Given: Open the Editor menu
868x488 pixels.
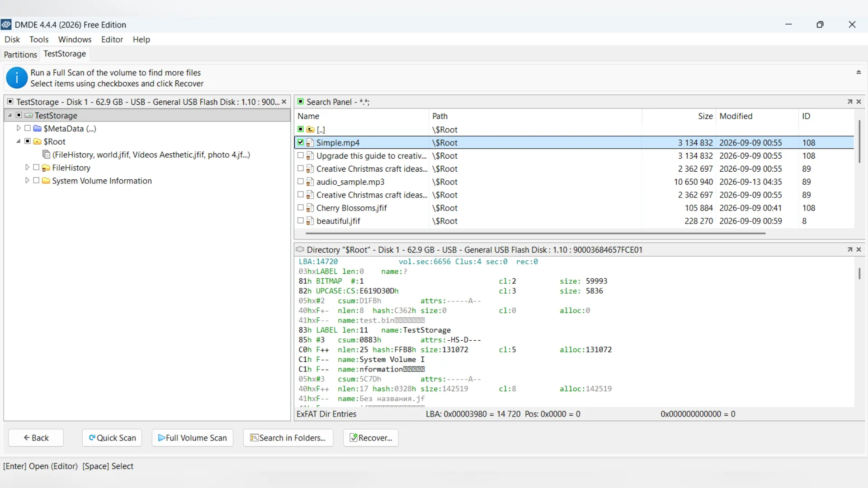Looking at the screenshot, I should tap(112, 39).
